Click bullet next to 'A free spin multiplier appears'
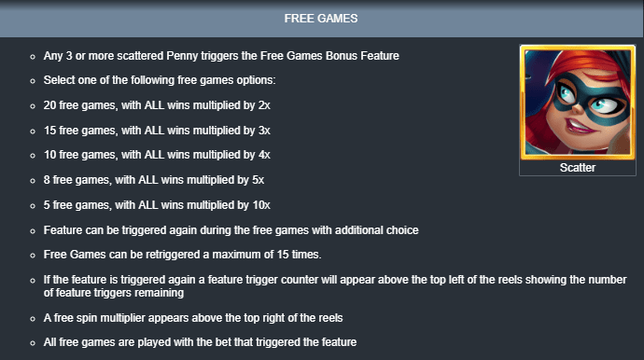 pos(33,319)
